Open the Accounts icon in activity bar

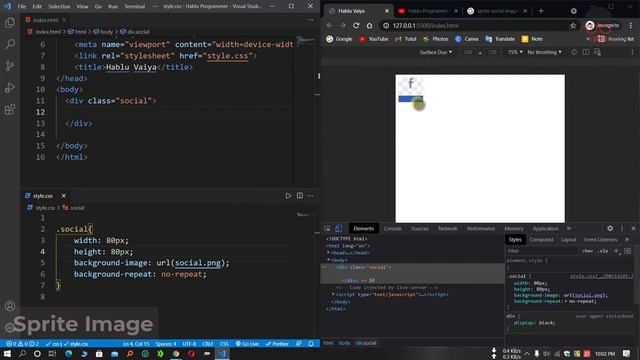pyautogui.click(x=10, y=306)
